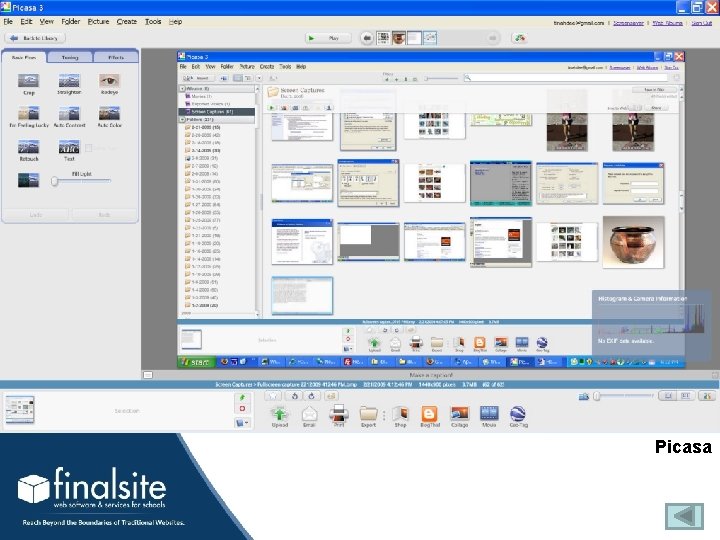Tick the greyed checkbox beside Text tool
720x540 pixels.
click(89, 147)
